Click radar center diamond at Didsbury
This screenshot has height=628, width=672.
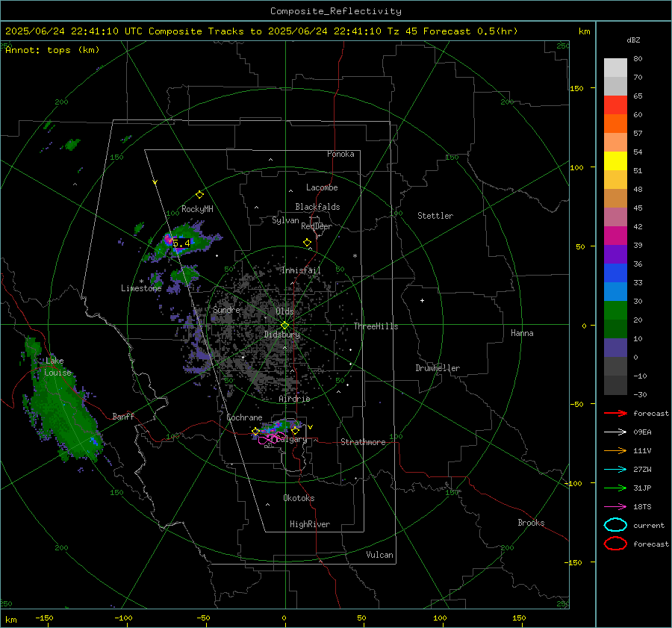click(x=284, y=326)
